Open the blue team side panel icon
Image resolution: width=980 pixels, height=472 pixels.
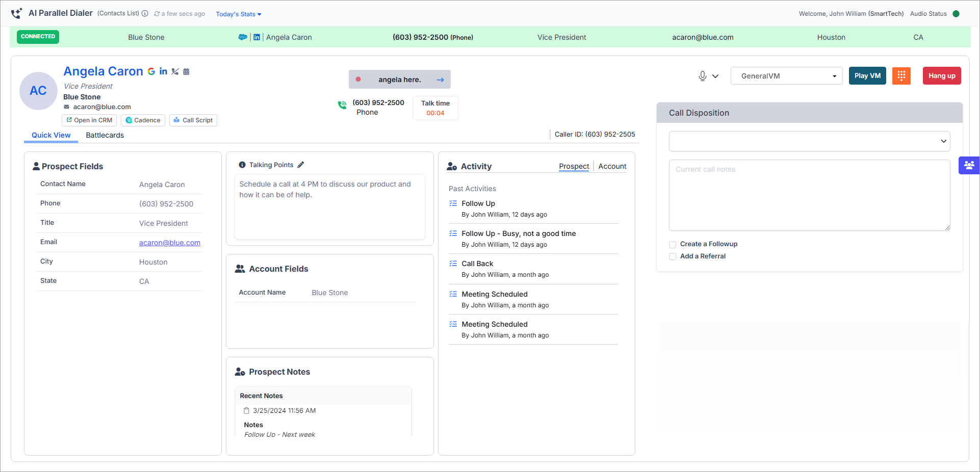coord(969,165)
